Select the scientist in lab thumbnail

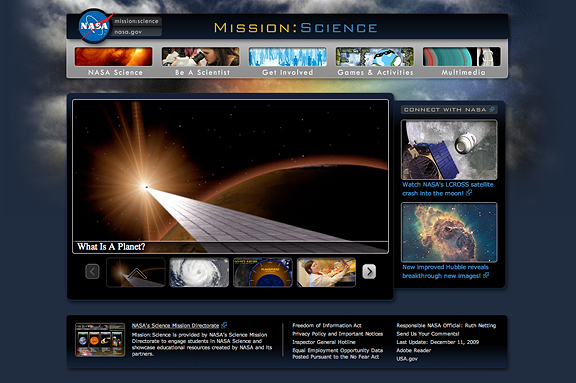click(x=326, y=272)
